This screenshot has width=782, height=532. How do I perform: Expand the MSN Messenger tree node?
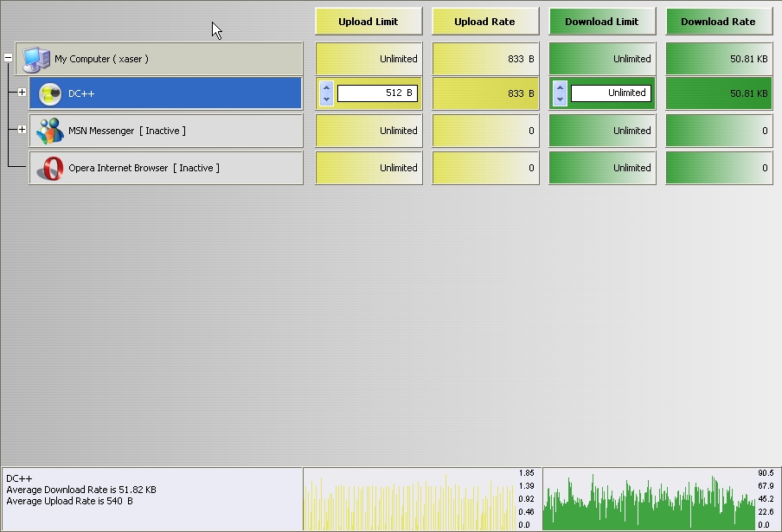[x=22, y=130]
